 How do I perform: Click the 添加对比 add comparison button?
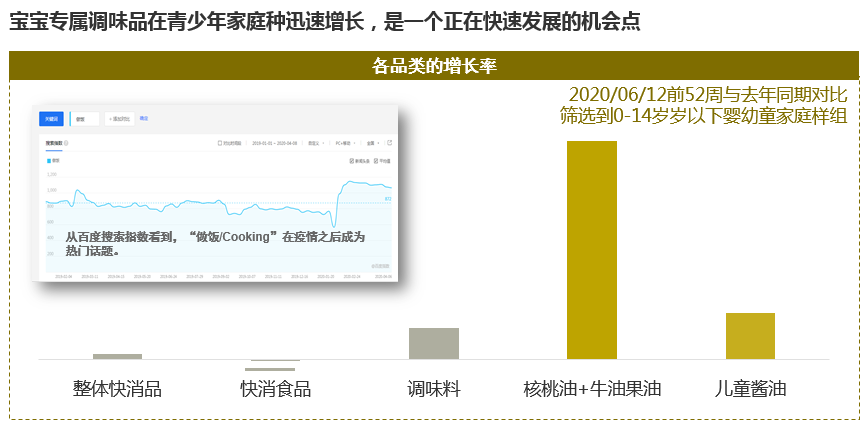tap(119, 119)
